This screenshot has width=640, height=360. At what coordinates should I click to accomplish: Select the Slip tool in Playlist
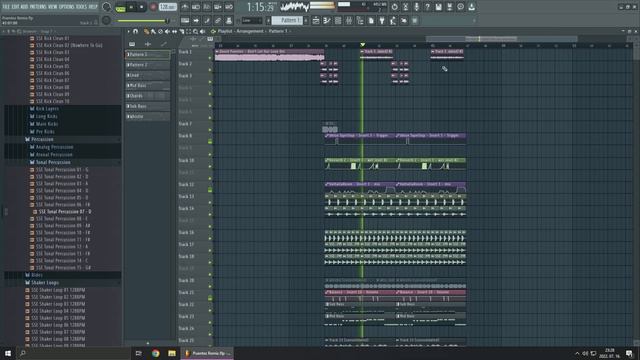tap(174, 31)
